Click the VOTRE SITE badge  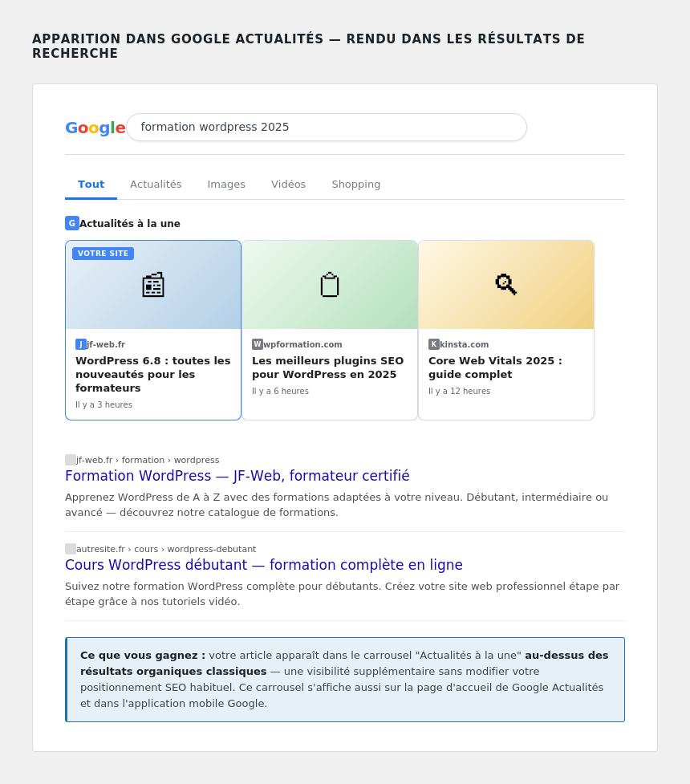(x=103, y=254)
